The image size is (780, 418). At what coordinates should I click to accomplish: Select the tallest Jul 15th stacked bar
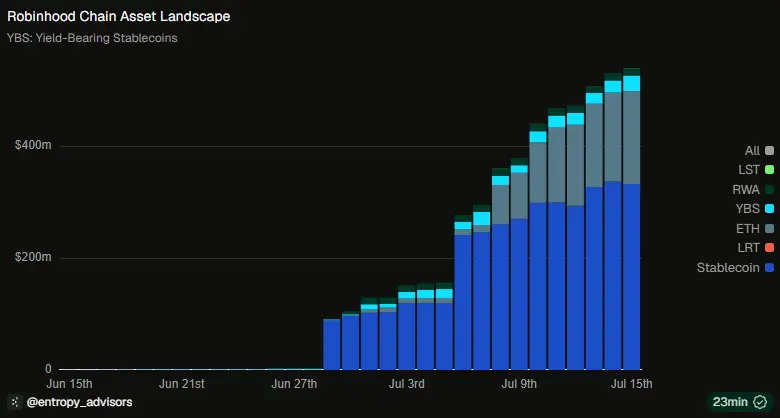632,219
